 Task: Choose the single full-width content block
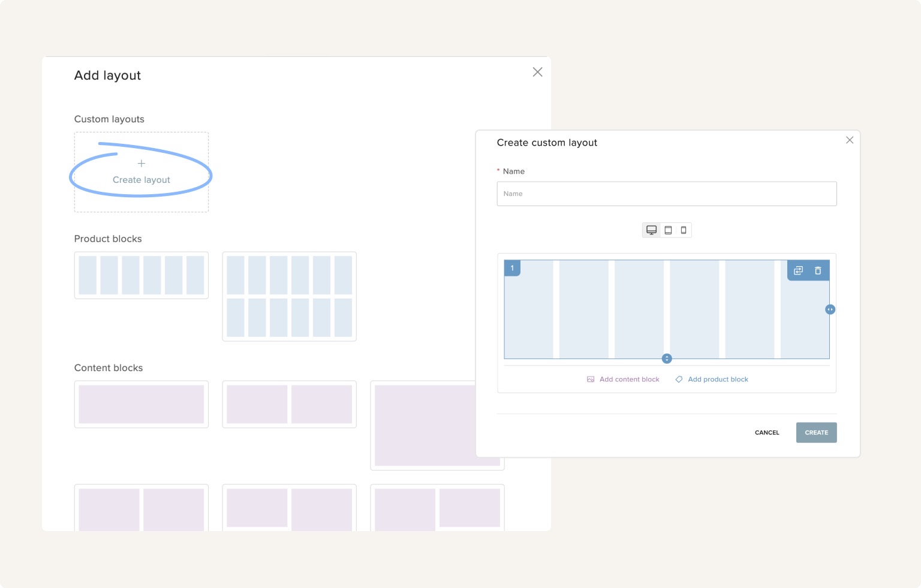click(x=142, y=404)
